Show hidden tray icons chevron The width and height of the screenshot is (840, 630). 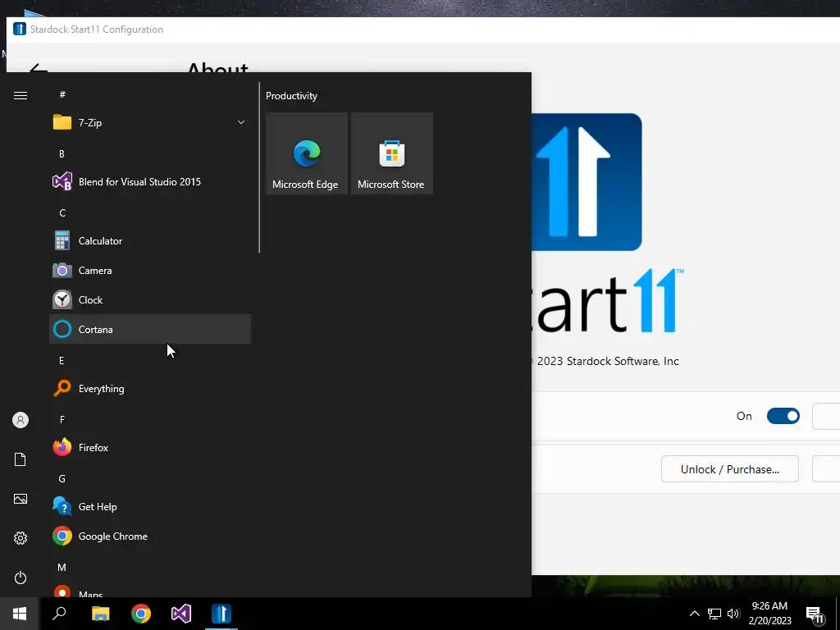point(694,614)
